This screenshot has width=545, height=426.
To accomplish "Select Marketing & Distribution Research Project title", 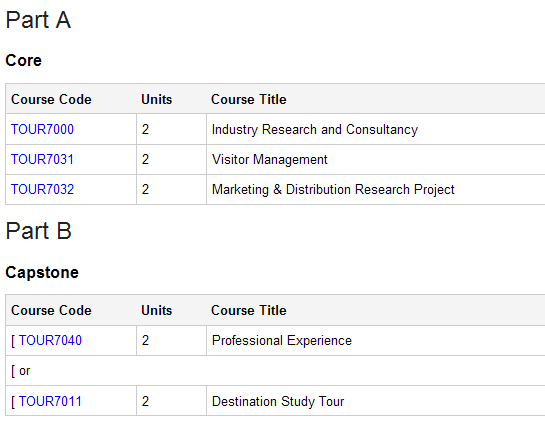I will click(x=333, y=189).
